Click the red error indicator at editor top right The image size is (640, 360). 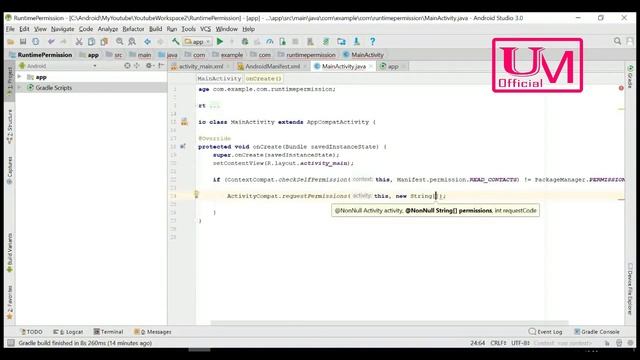pyautogui.click(x=621, y=88)
